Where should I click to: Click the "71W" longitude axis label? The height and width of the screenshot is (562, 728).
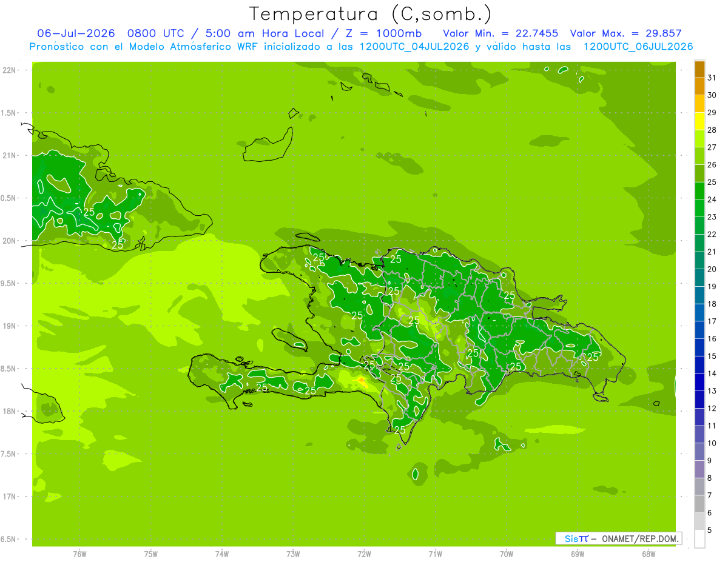click(435, 554)
